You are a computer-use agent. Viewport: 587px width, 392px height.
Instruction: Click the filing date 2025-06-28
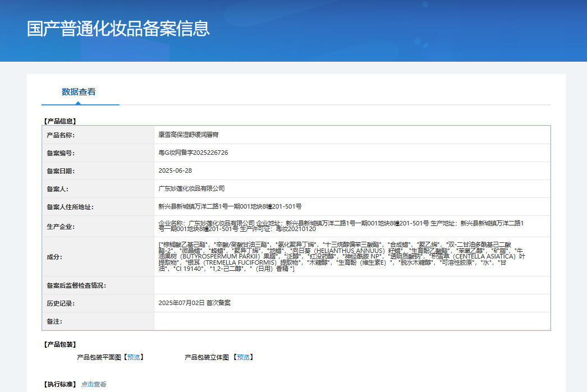point(175,170)
